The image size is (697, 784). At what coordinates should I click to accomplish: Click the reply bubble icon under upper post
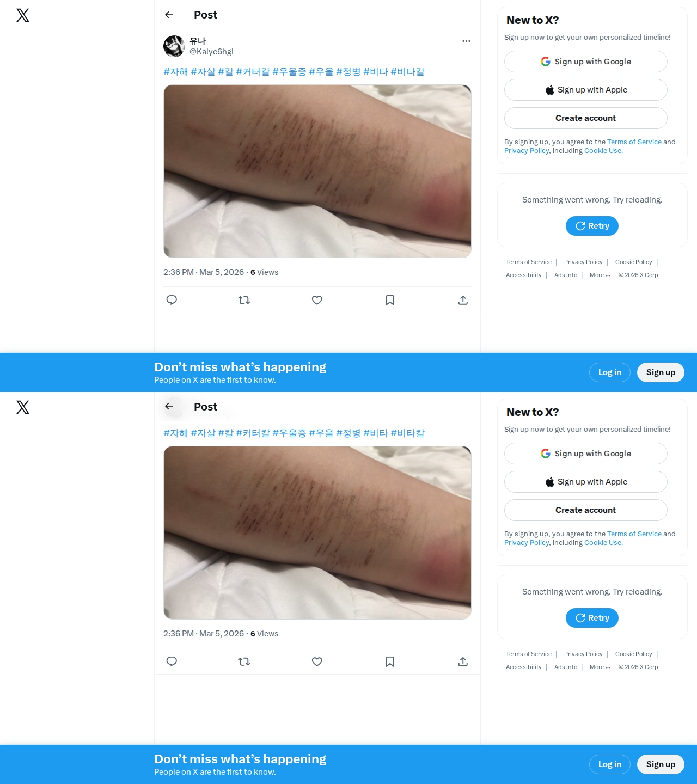pyautogui.click(x=172, y=300)
